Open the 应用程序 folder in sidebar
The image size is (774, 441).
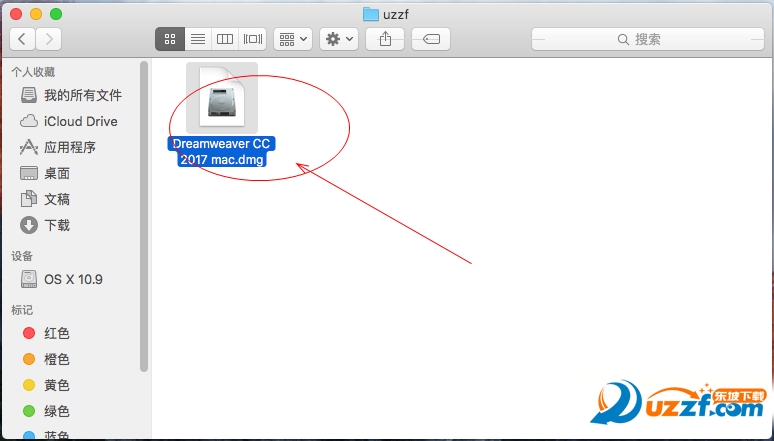pos(70,147)
